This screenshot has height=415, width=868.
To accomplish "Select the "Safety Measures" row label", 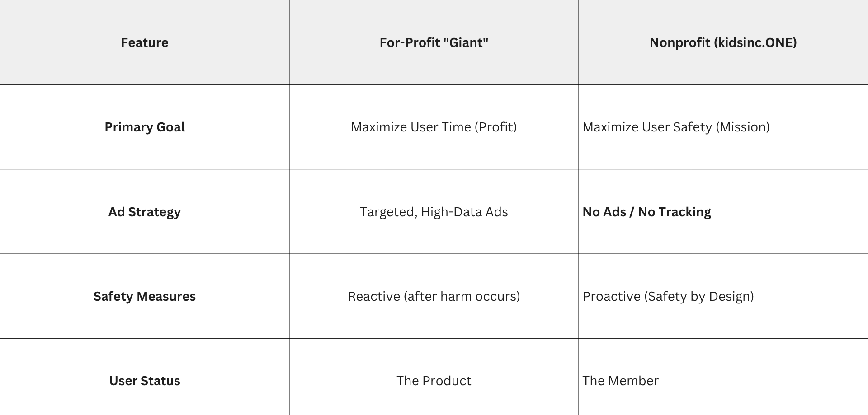I will tap(145, 296).
